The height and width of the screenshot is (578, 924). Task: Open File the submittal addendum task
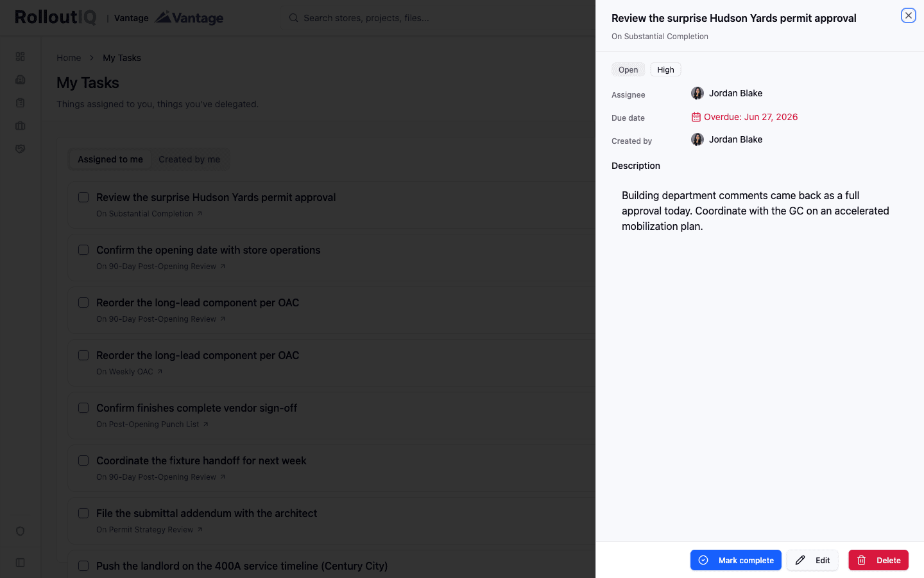[x=207, y=513]
